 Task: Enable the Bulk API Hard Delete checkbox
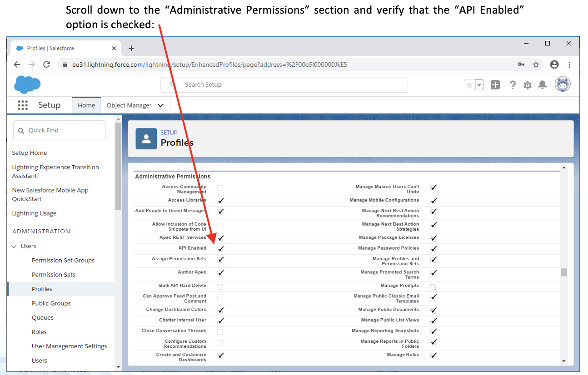(x=220, y=286)
